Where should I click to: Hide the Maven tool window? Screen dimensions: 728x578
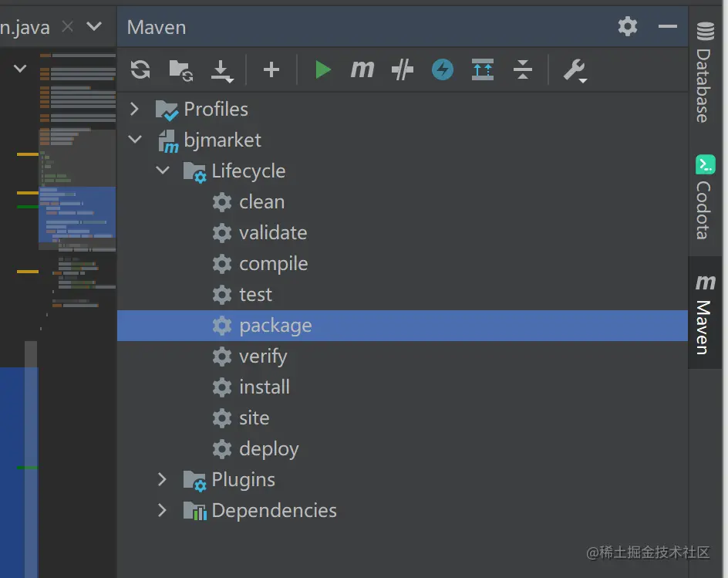[668, 26]
